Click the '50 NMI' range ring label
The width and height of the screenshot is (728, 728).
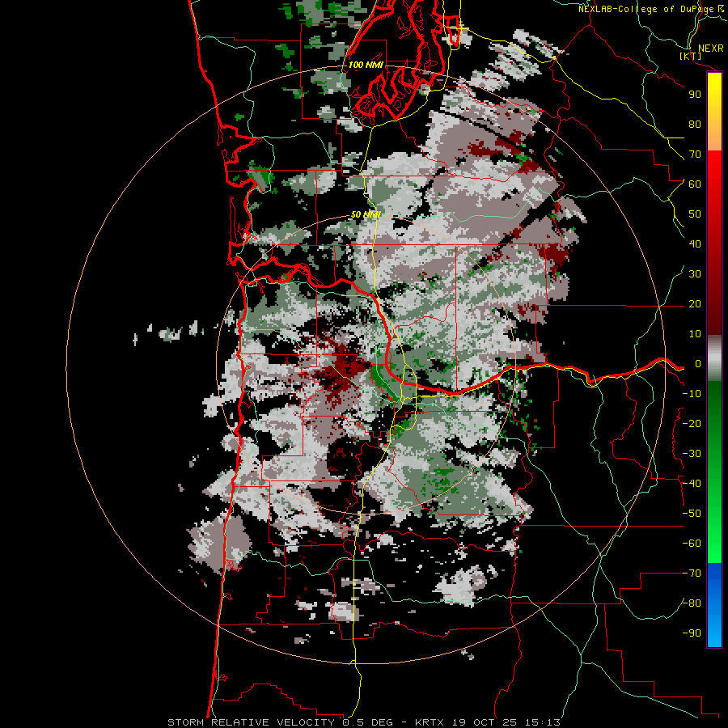point(366,214)
